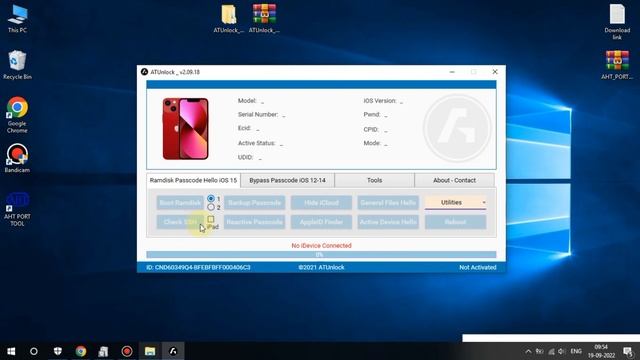Open the taskbar clock and date
Screen dimensions: 640x360
tap(601, 351)
